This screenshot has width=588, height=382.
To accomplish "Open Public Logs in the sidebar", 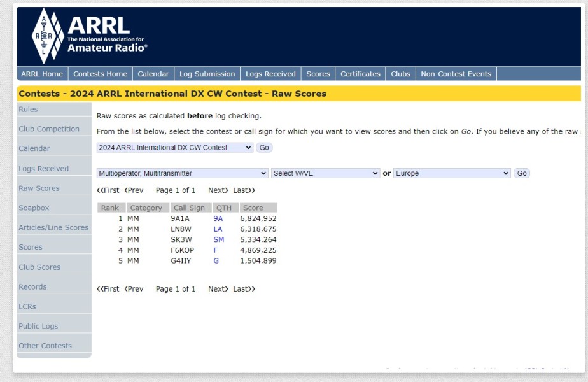I will pyautogui.click(x=38, y=326).
